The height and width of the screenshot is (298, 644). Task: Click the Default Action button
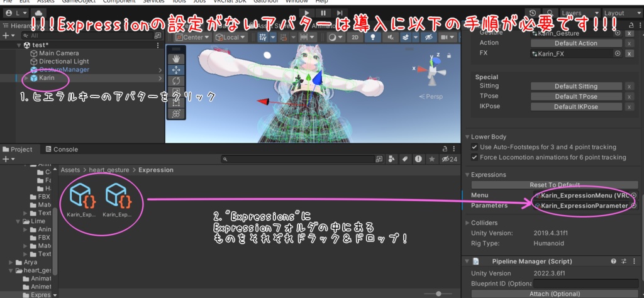tap(576, 43)
